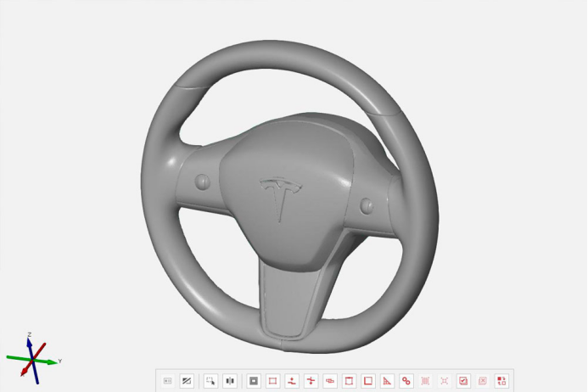Activate the mirror symmetry tool icon
The height and width of the screenshot is (392, 588).
pos(229,381)
